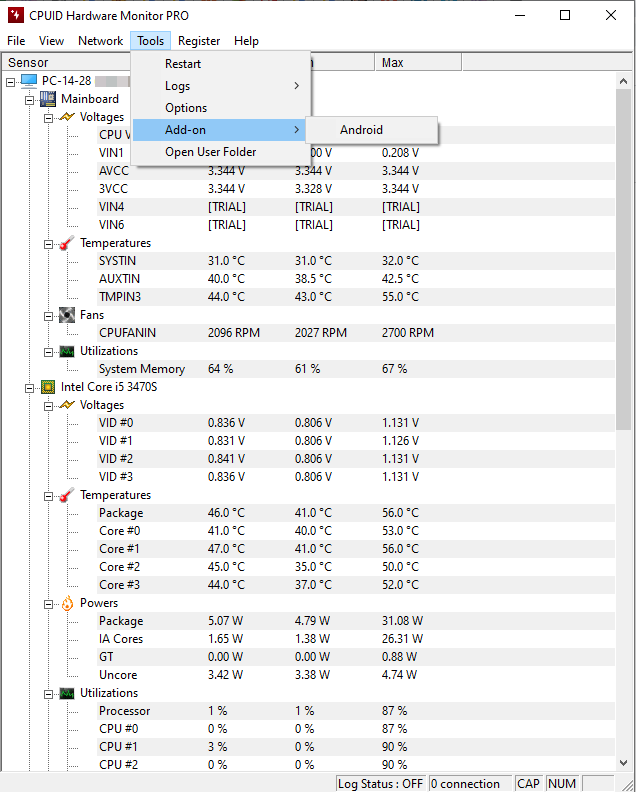Select the Add-on menu entry
636x792 pixels.
221,130
